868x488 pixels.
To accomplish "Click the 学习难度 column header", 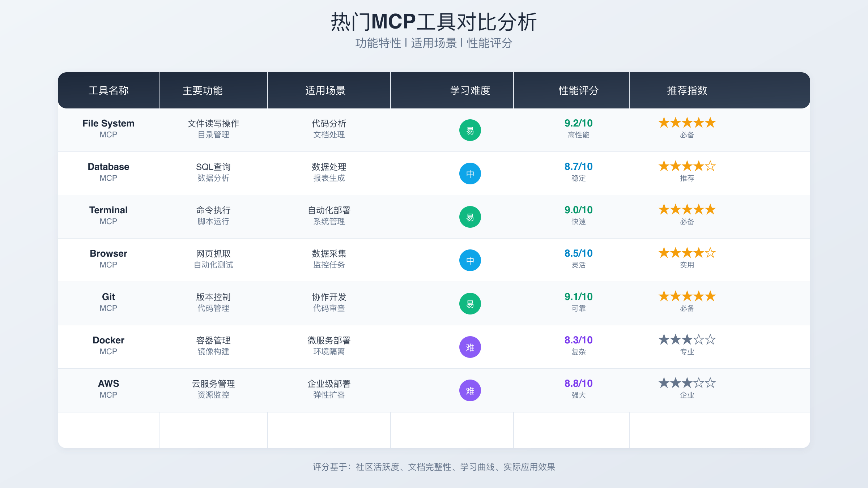I will (470, 90).
